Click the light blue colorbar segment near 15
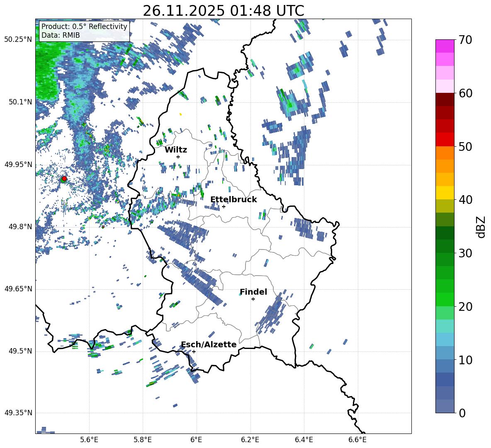The image size is (491, 448). coord(445,339)
